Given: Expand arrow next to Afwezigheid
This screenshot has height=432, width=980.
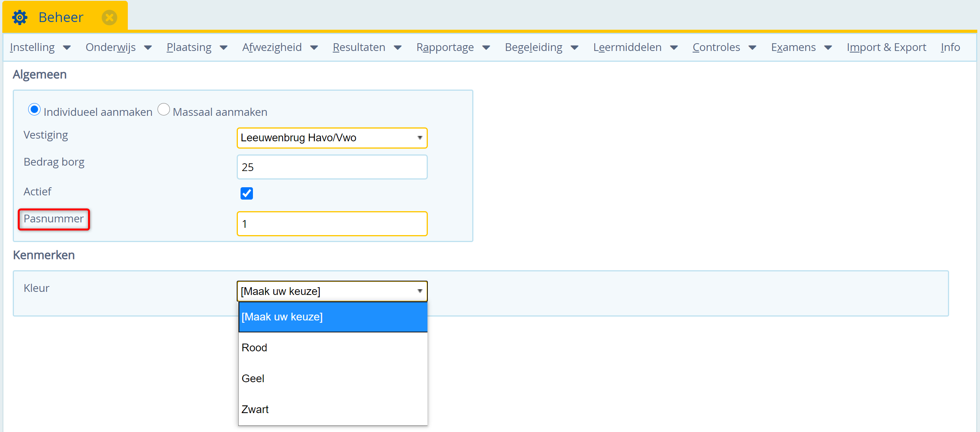Looking at the screenshot, I should (x=314, y=48).
